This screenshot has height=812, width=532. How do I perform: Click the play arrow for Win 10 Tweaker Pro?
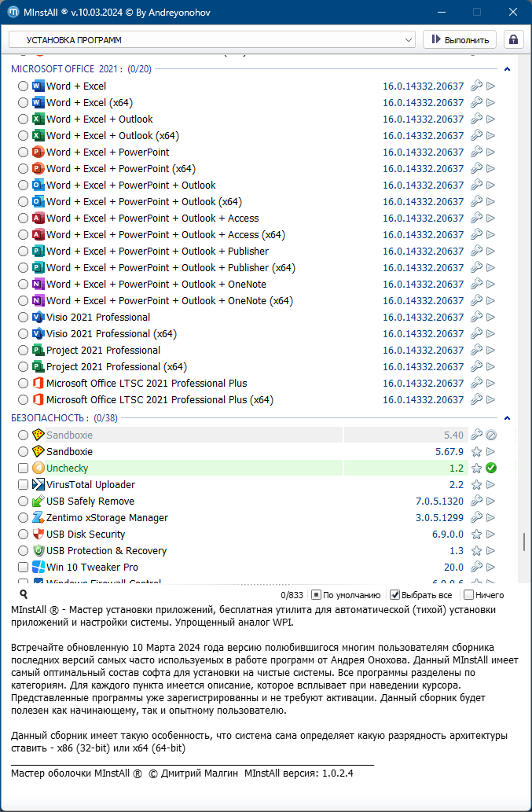click(x=491, y=568)
